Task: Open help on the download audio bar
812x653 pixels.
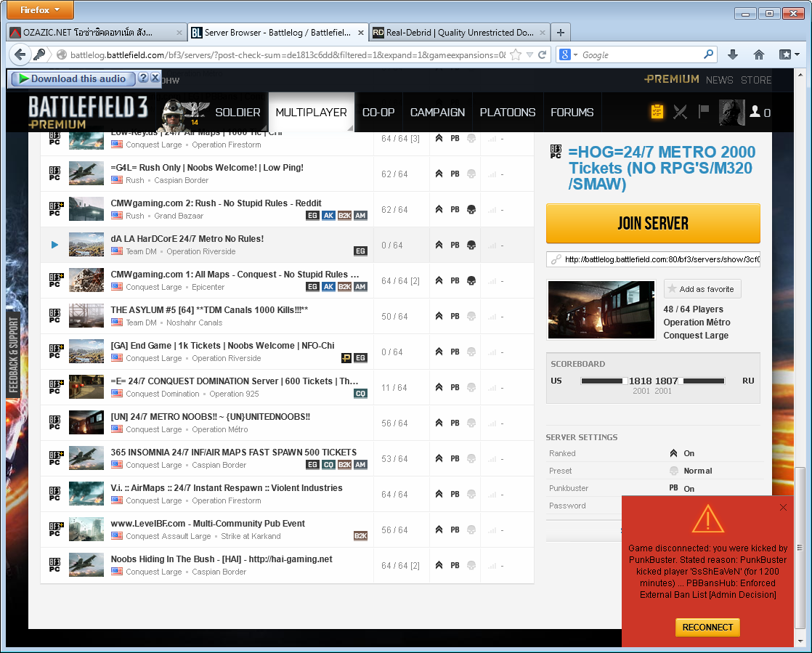Action: (x=144, y=78)
